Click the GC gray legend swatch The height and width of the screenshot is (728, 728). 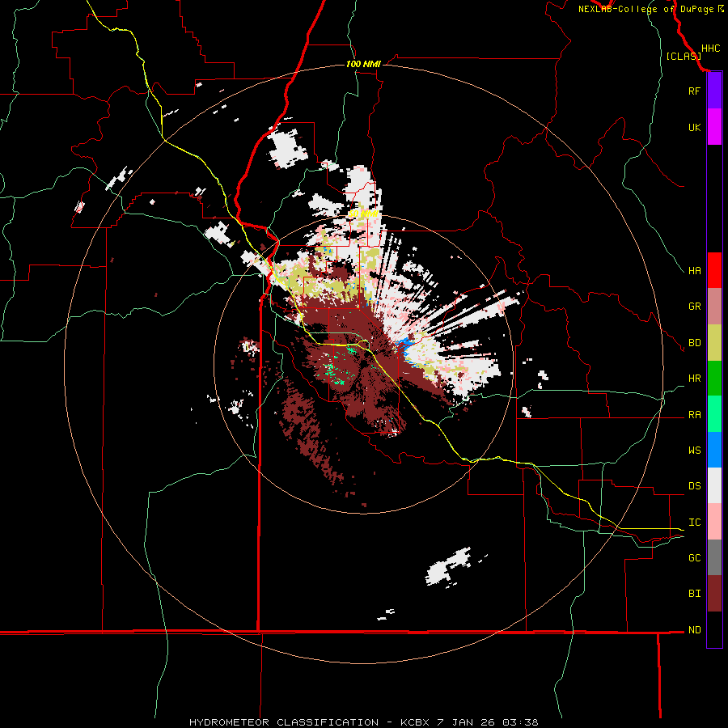[714, 557]
